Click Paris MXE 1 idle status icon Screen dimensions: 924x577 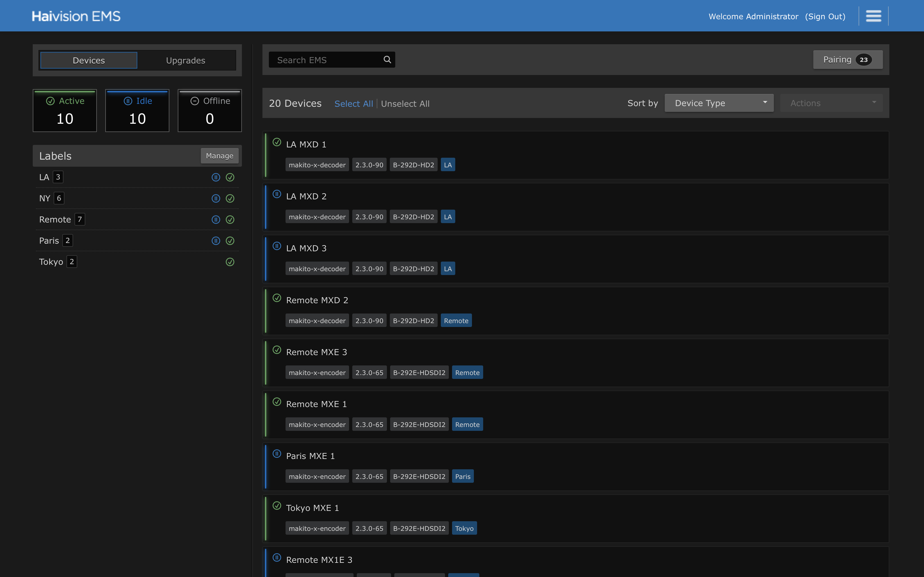point(277,454)
